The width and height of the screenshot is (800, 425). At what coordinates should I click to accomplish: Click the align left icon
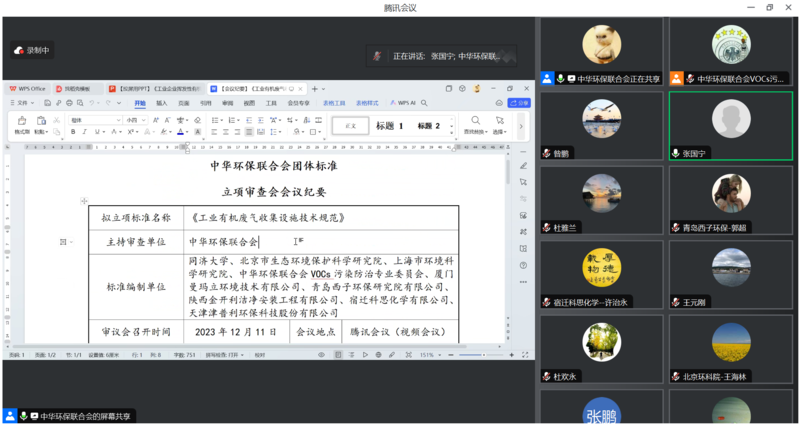tap(214, 132)
